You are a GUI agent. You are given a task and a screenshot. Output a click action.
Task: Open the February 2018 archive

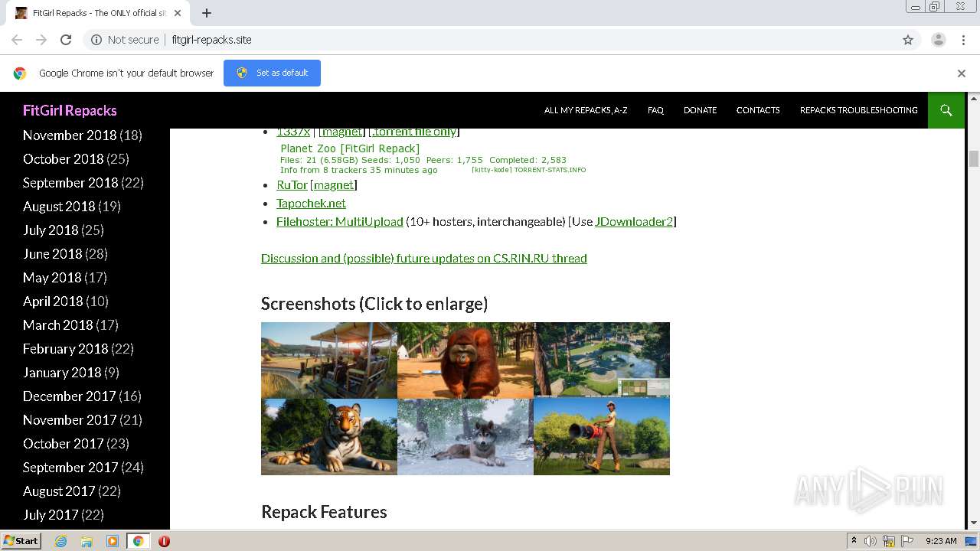(x=66, y=348)
